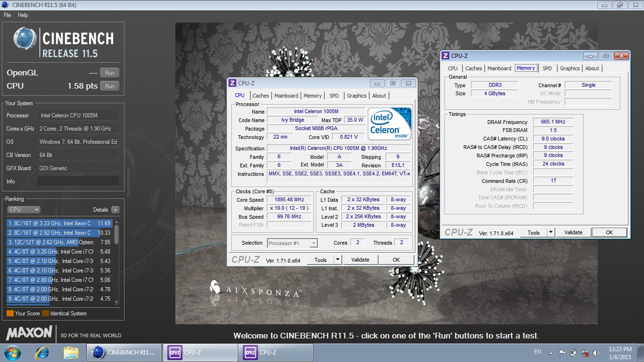Click the DRAM Frequency 665.1 MHz value
This screenshot has width=644, height=362.
(553, 122)
